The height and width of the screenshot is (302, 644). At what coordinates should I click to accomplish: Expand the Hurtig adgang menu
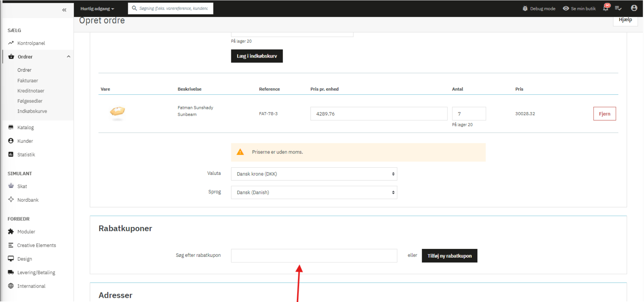[97, 9]
